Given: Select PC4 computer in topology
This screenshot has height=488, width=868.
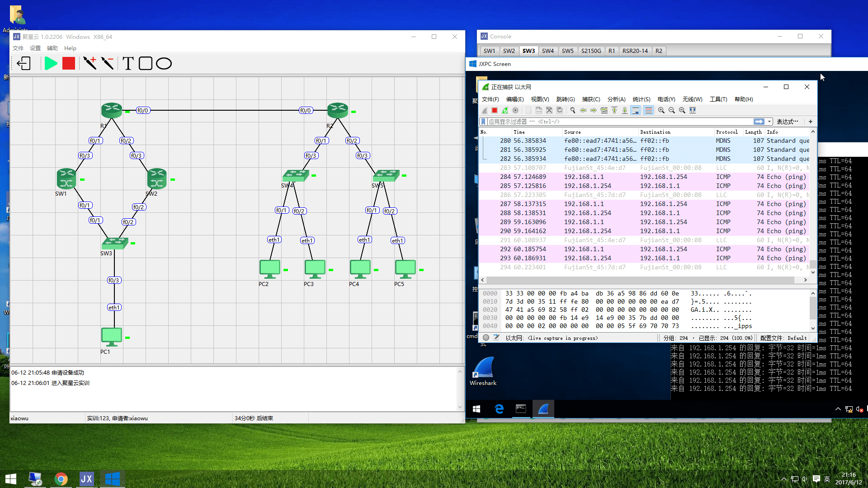Looking at the screenshot, I should [x=360, y=269].
